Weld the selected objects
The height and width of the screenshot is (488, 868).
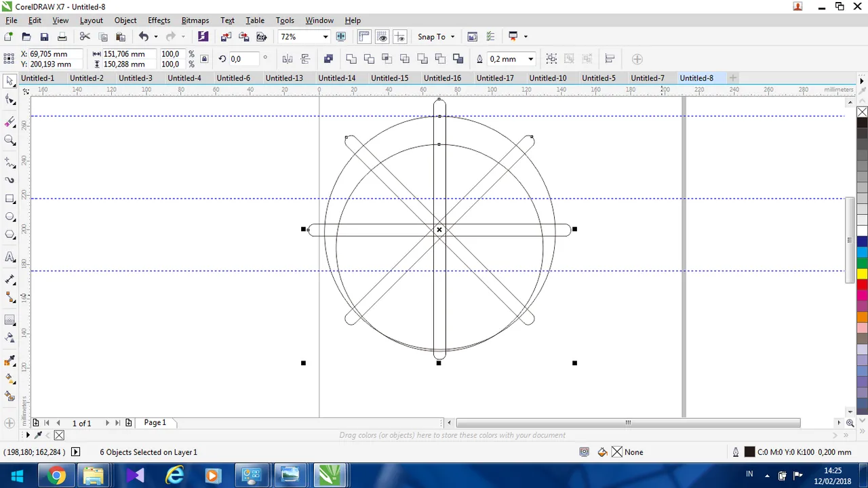point(351,59)
